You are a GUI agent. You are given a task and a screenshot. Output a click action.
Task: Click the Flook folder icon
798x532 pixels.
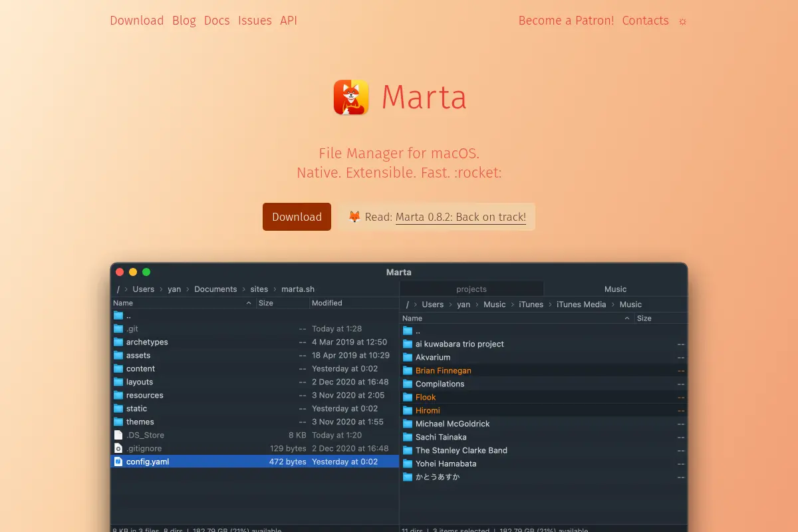[x=408, y=397]
